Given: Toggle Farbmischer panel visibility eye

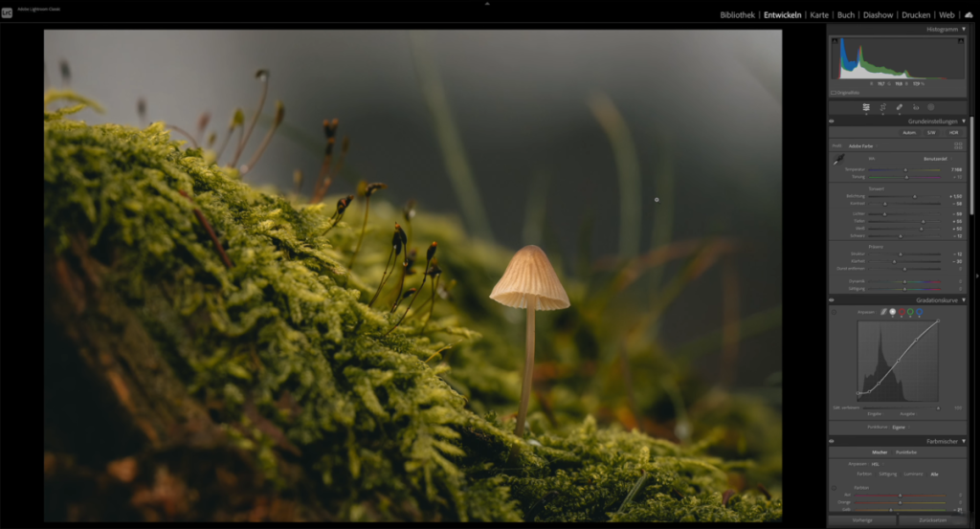Looking at the screenshot, I should click(x=832, y=441).
